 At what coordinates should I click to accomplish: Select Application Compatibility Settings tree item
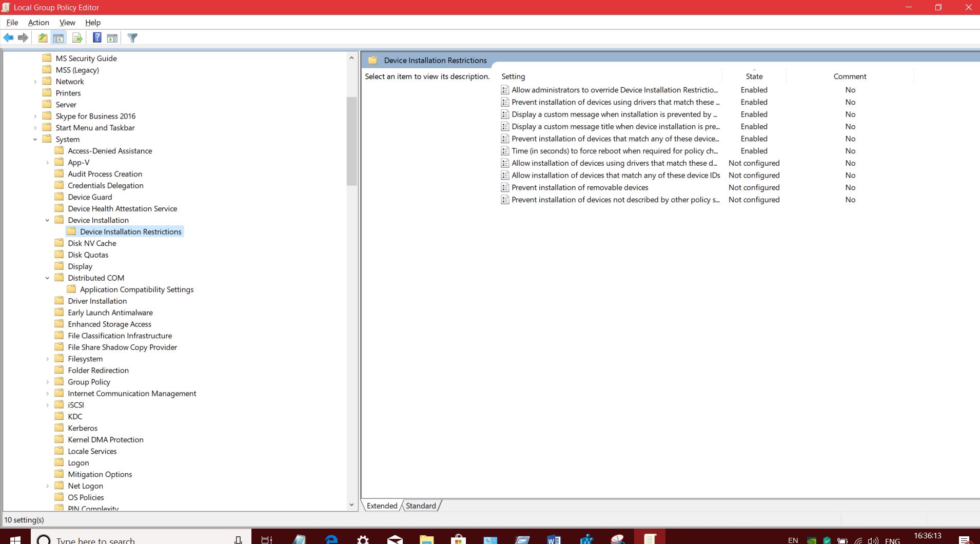tap(136, 289)
